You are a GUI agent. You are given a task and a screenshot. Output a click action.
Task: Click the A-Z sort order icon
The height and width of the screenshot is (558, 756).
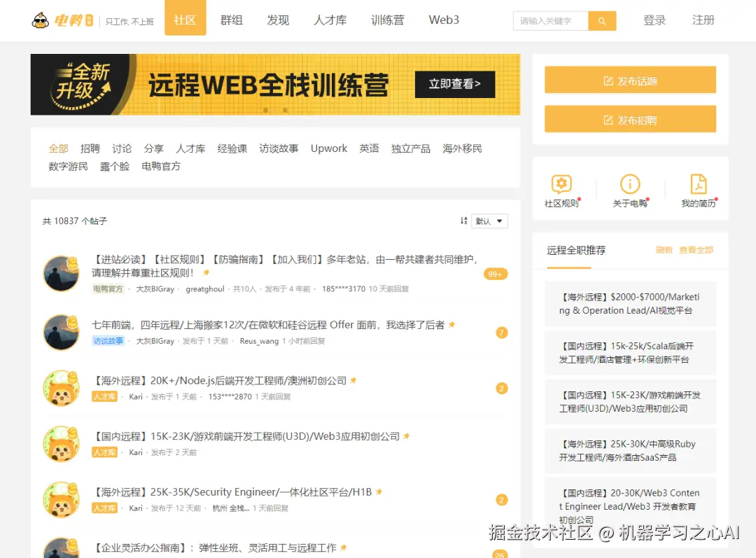coord(463,221)
